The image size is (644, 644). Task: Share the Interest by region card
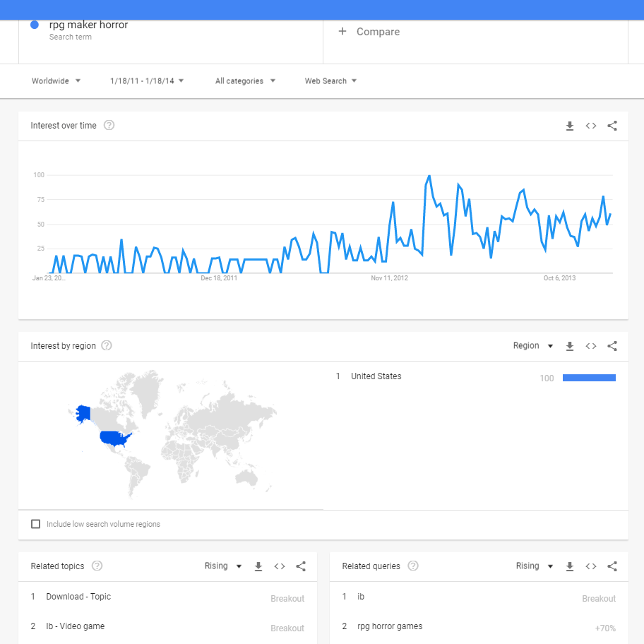click(x=612, y=346)
